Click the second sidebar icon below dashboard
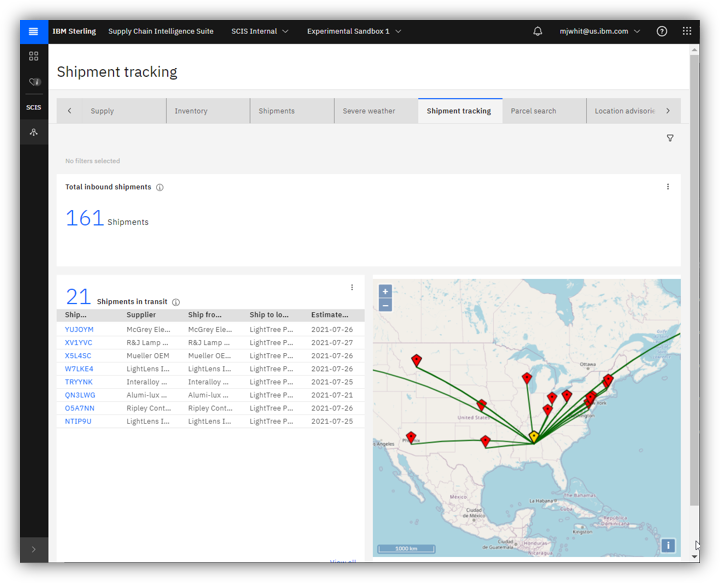 click(34, 82)
